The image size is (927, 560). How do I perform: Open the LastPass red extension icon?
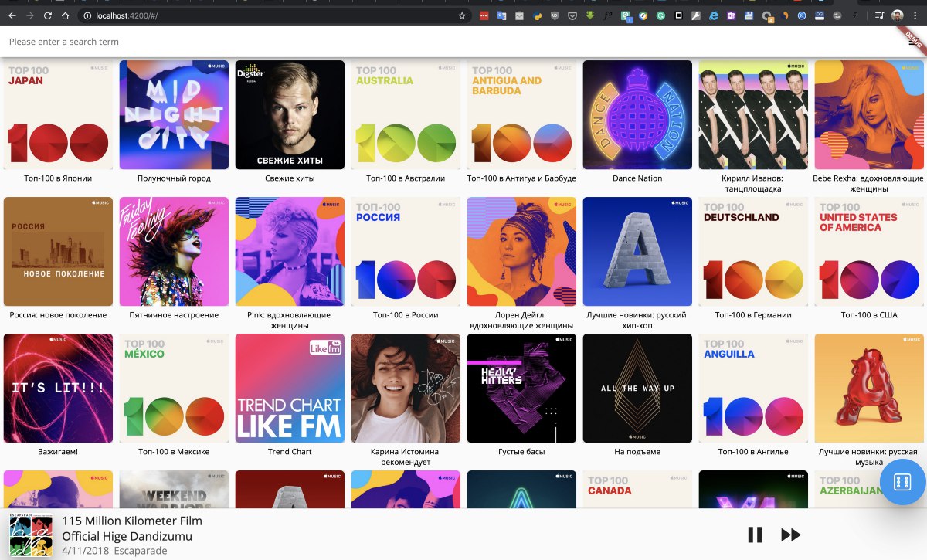484,15
